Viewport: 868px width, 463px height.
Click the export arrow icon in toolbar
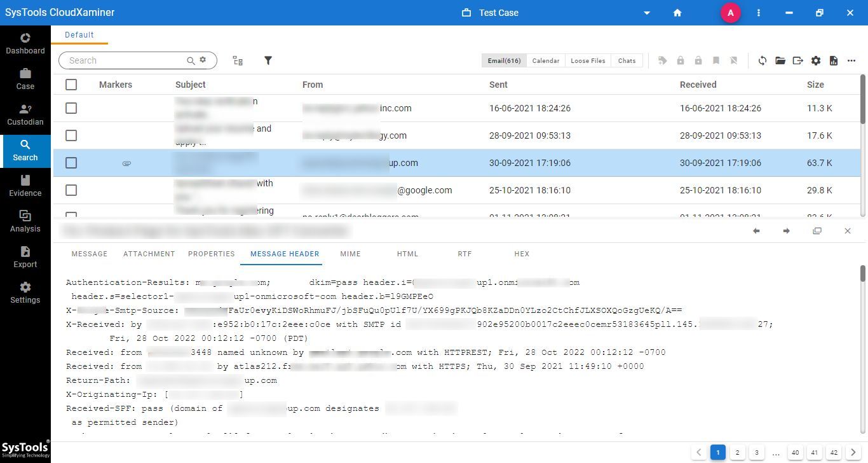798,60
